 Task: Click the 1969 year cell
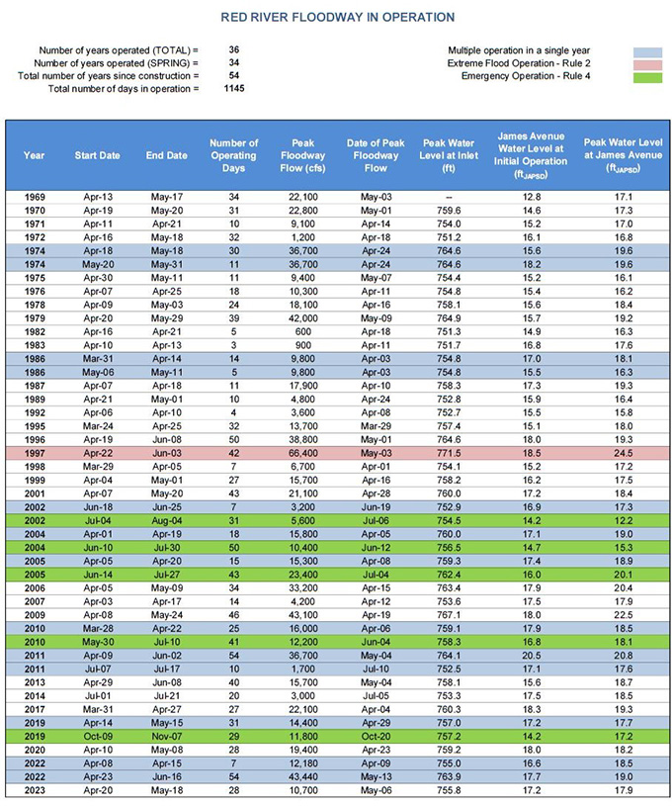pyautogui.click(x=35, y=197)
